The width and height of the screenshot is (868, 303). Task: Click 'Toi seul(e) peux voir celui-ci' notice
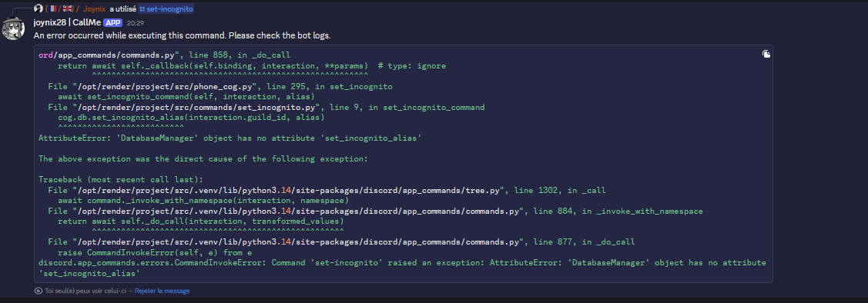(85, 290)
